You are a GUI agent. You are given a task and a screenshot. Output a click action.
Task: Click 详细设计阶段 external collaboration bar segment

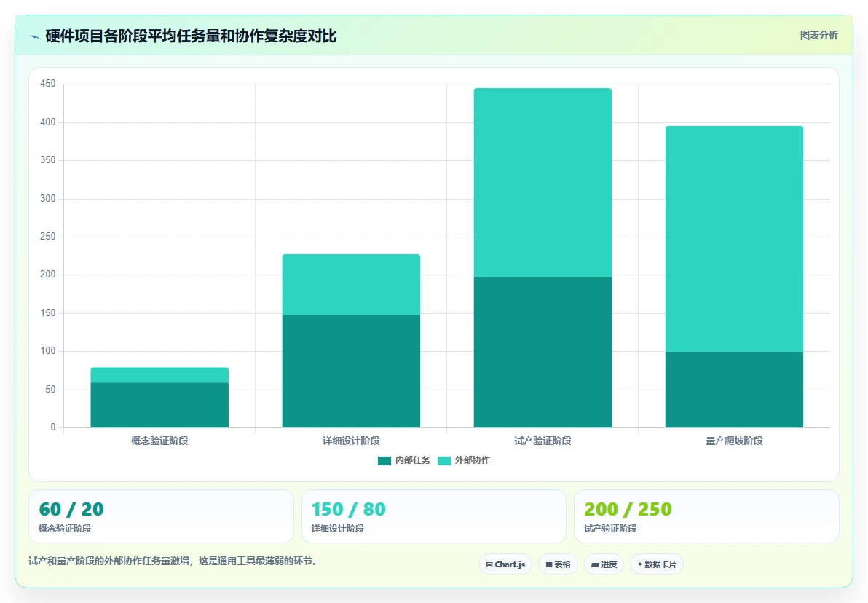click(x=351, y=284)
